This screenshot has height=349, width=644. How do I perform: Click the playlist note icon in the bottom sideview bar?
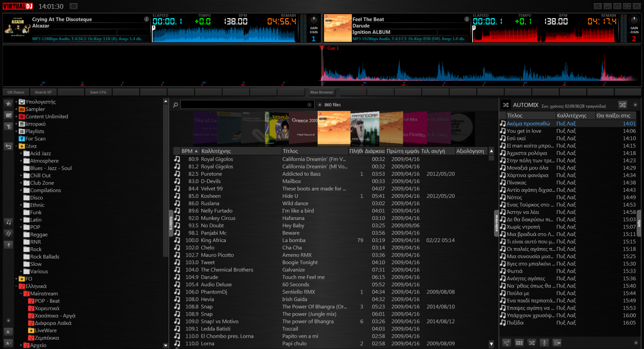(x=507, y=343)
